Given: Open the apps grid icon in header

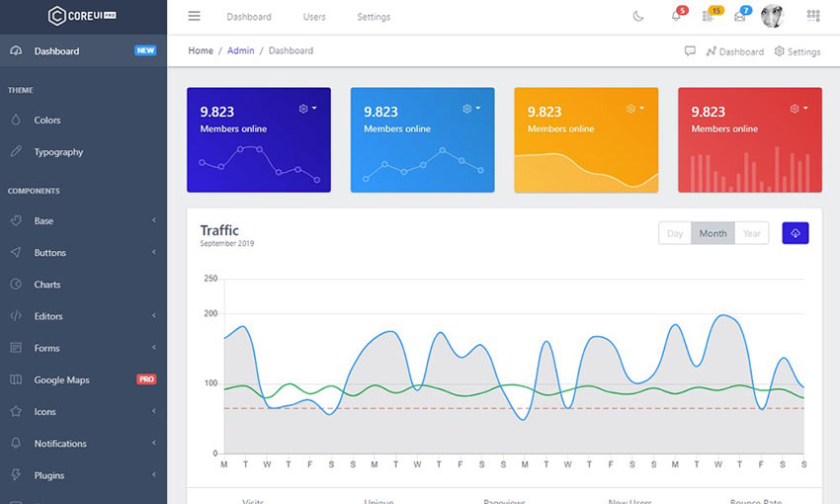Looking at the screenshot, I should coord(813,16).
